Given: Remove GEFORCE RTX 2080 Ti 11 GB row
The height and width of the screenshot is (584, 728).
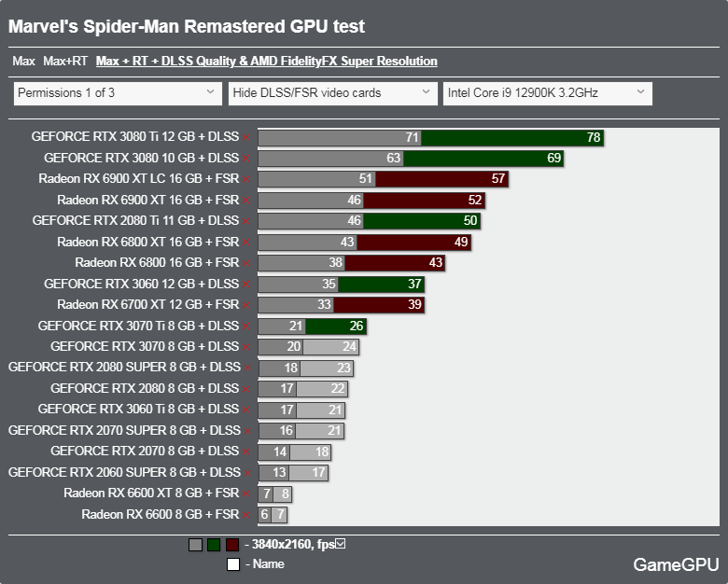Looking at the screenshot, I should (245, 221).
